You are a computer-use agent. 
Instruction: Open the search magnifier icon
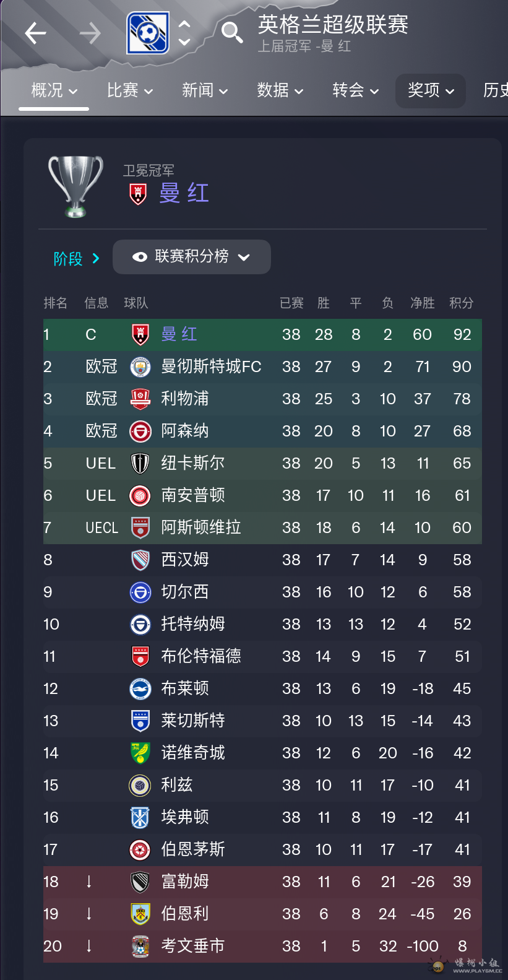click(x=232, y=32)
